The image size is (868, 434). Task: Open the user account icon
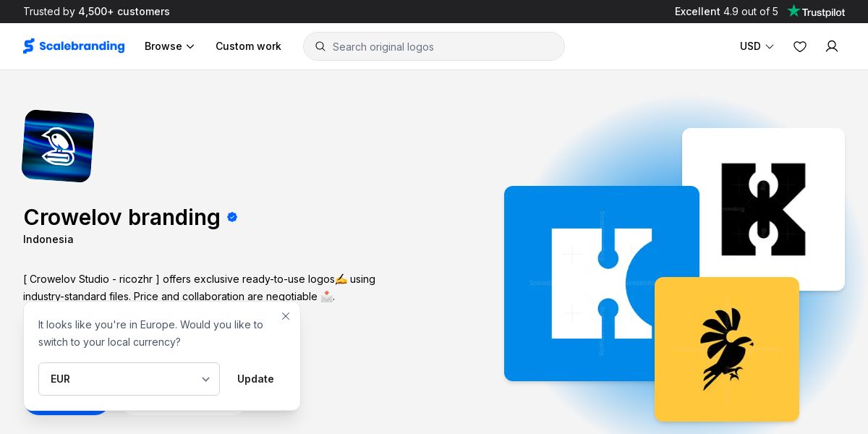832,46
